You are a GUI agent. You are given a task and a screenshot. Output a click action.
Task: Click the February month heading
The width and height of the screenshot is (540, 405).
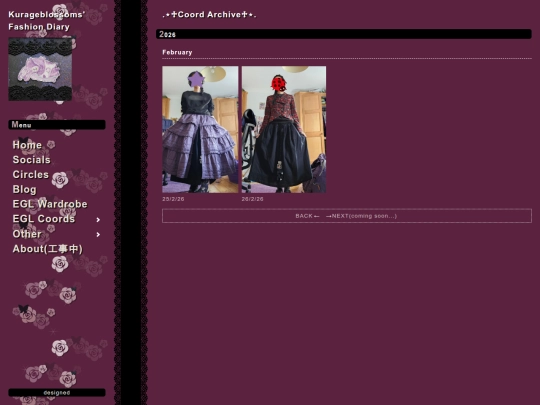(177, 52)
